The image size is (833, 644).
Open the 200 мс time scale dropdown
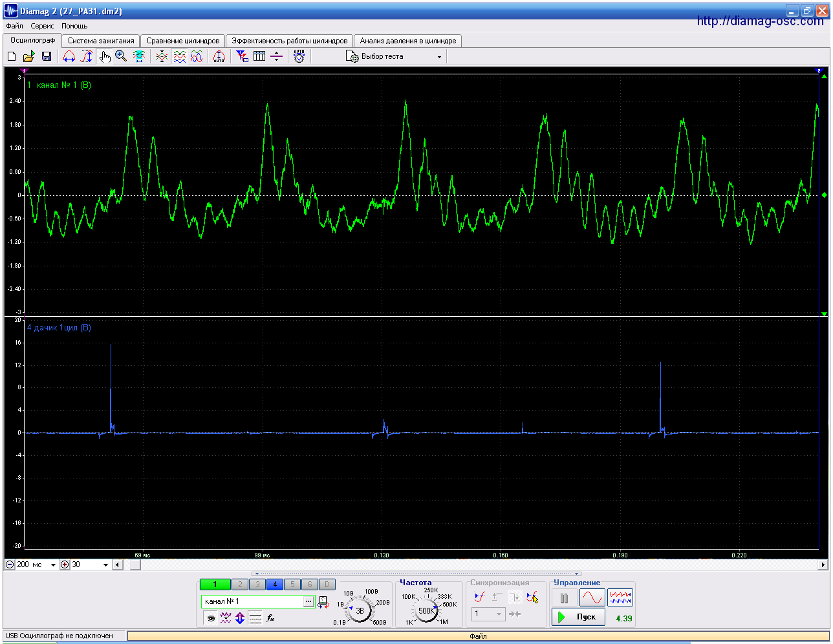pos(53,564)
